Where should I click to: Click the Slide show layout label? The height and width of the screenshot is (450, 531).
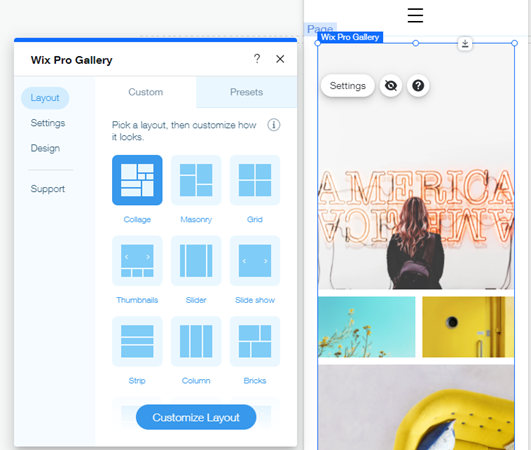click(x=255, y=300)
